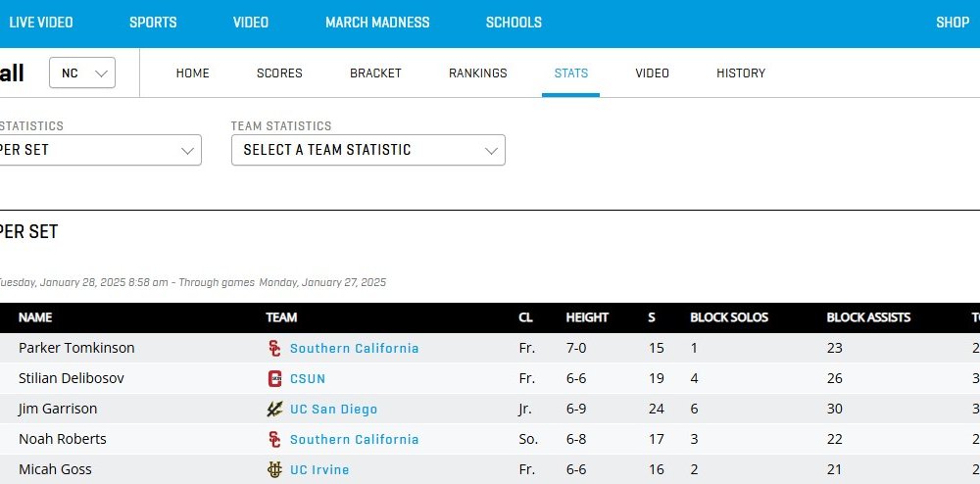980x484 pixels.
Task: Open the UC Irvine team link
Action: tap(319, 470)
